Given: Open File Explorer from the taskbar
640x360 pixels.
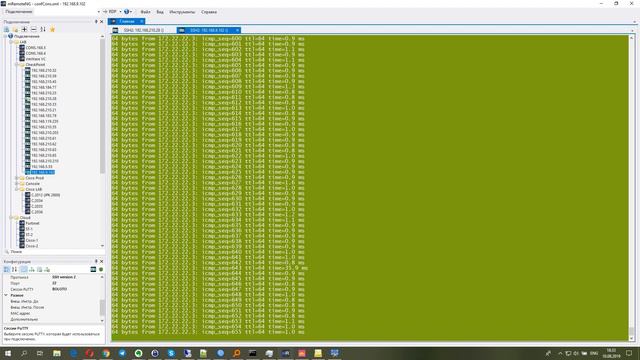Looking at the screenshot, I should click(x=57, y=353).
